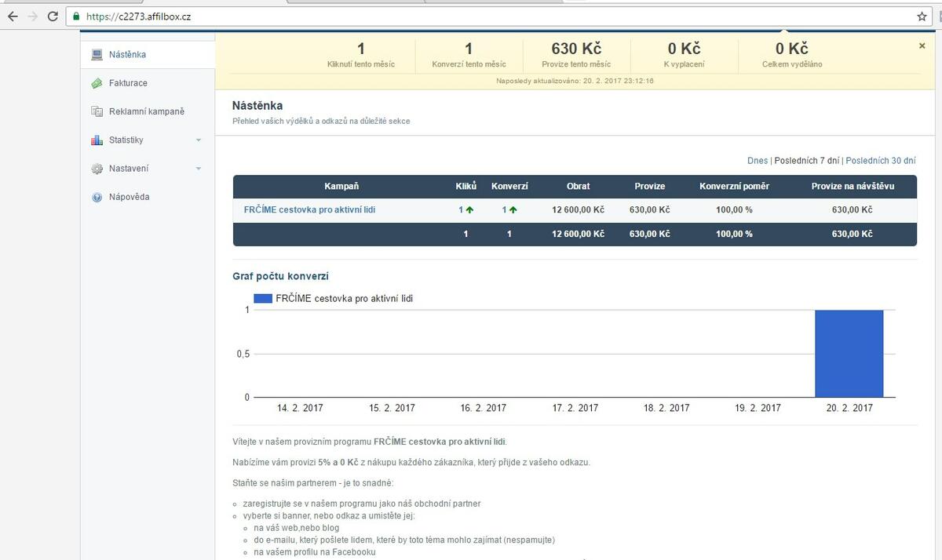
Task: Click the blue legend swatch in chart
Action: click(x=263, y=298)
